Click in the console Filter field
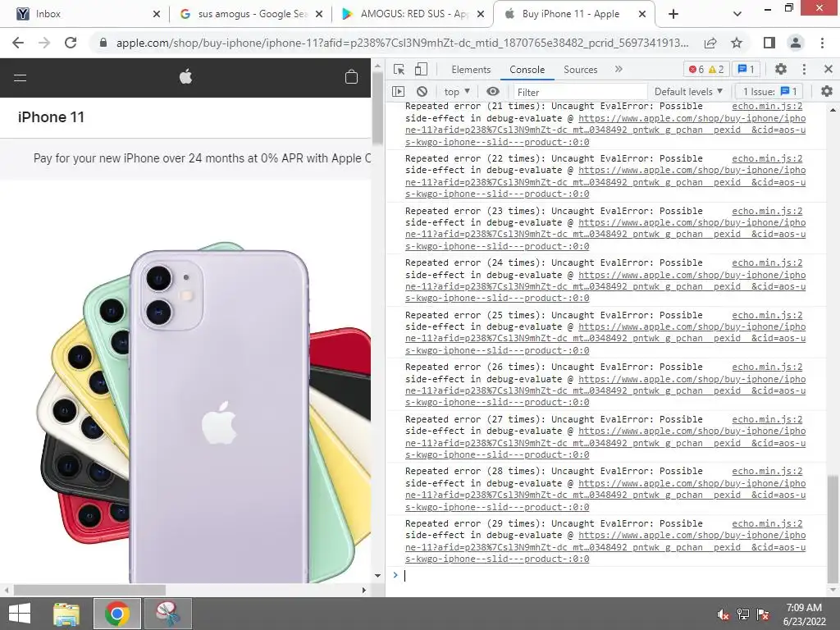Image resolution: width=840 pixels, height=630 pixels. (x=580, y=92)
